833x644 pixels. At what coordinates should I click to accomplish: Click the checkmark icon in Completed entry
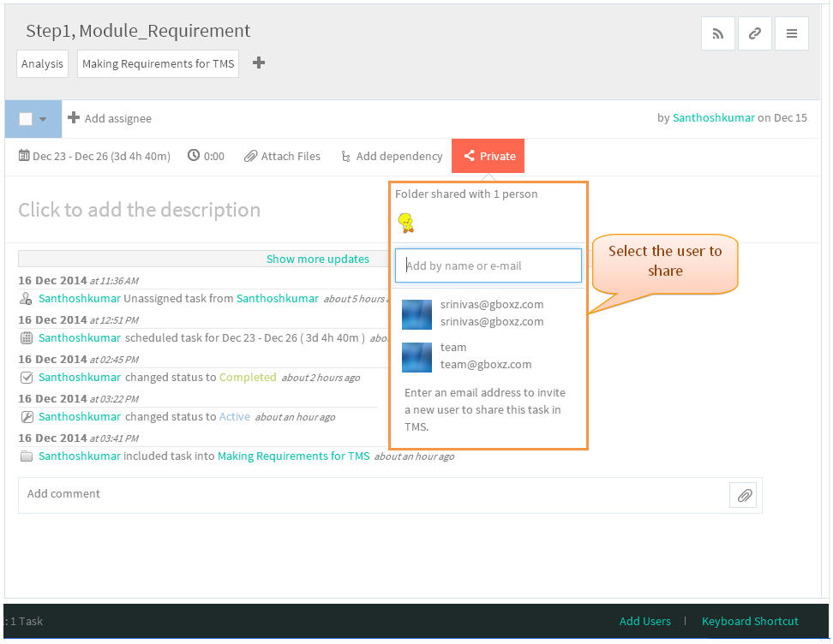pos(27,378)
